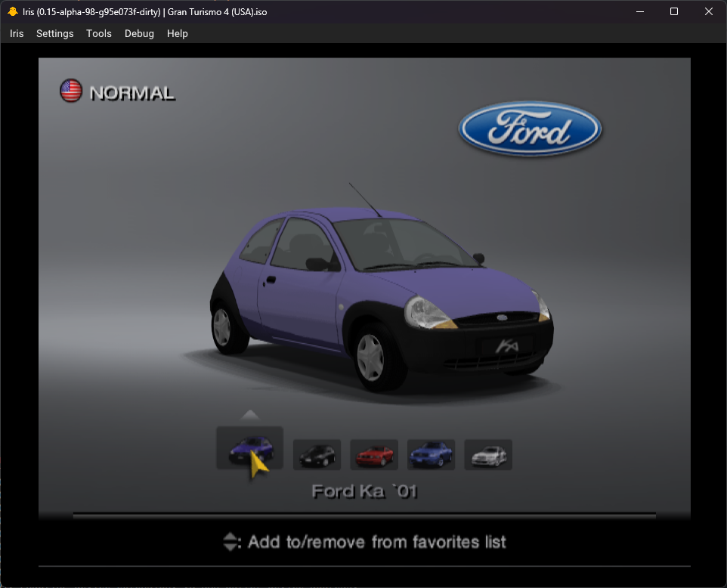Select the silver sedan car icon
This screenshot has height=588, width=727.
point(487,454)
